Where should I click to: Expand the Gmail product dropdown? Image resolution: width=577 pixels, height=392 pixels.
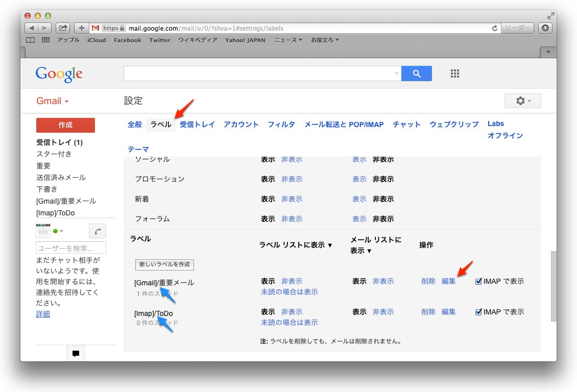pyautogui.click(x=52, y=101)
